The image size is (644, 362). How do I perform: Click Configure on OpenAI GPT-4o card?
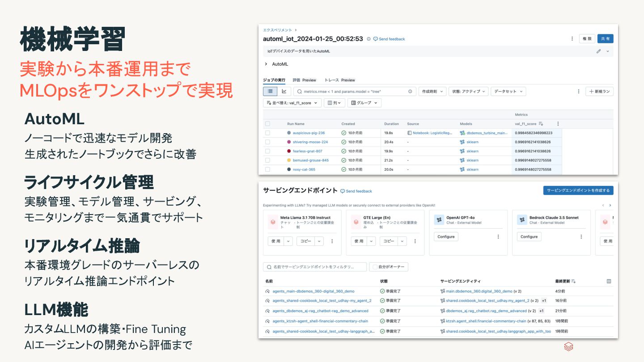[446, 236]
